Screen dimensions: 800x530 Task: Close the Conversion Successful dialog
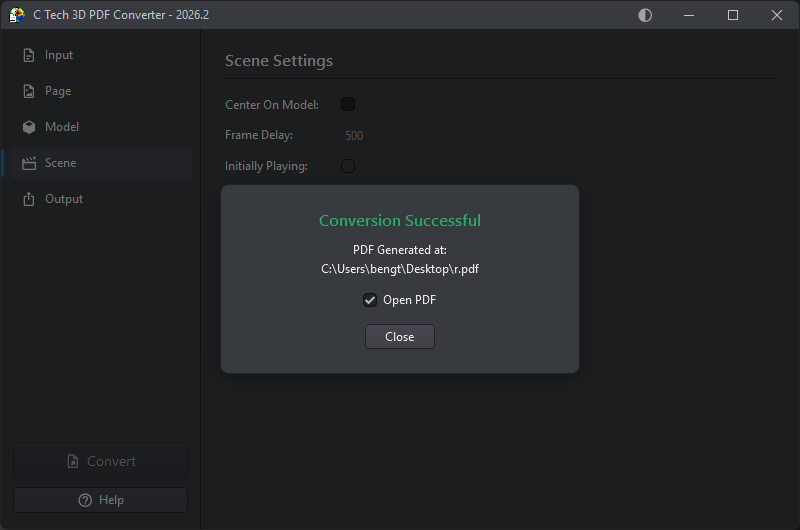point(400,337)
